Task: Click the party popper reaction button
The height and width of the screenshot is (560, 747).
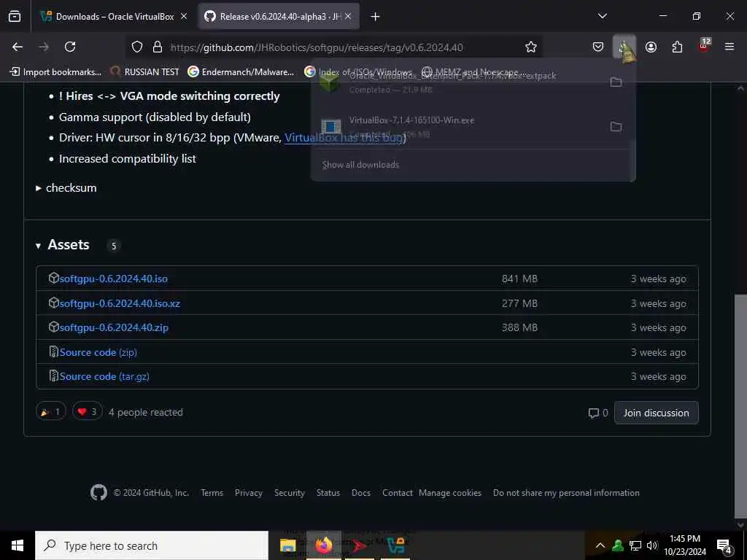Action: [x=51, y=412]
